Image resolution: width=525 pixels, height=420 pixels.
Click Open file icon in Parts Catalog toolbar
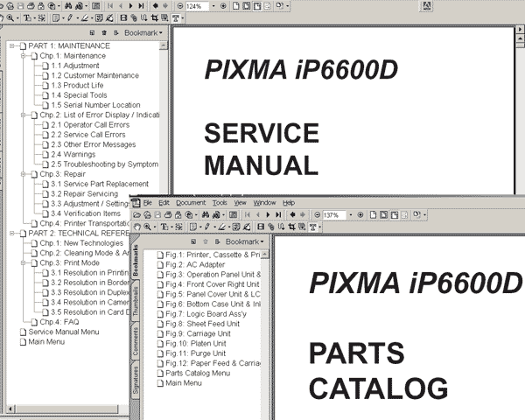pos(137,215)
